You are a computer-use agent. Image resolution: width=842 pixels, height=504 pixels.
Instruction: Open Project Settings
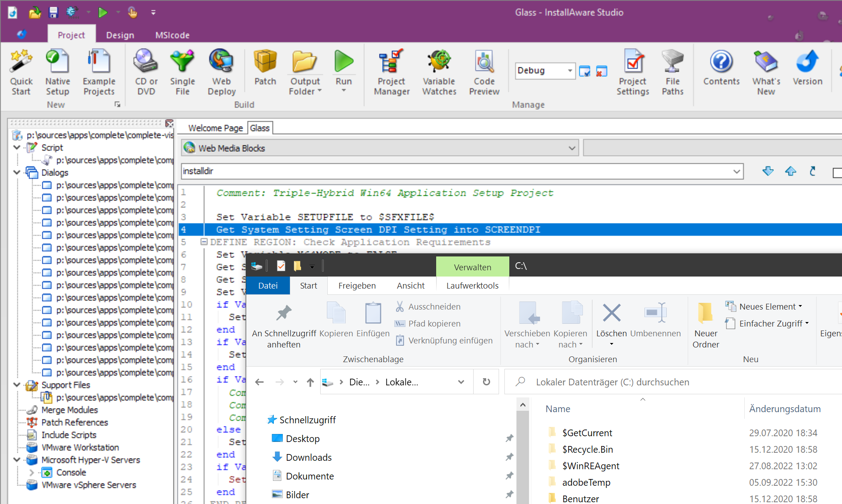[633, 72]
